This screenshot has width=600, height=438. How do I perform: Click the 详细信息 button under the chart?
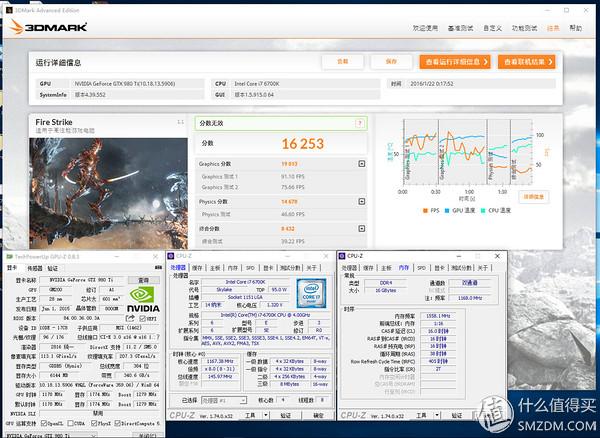click(534, 197)
